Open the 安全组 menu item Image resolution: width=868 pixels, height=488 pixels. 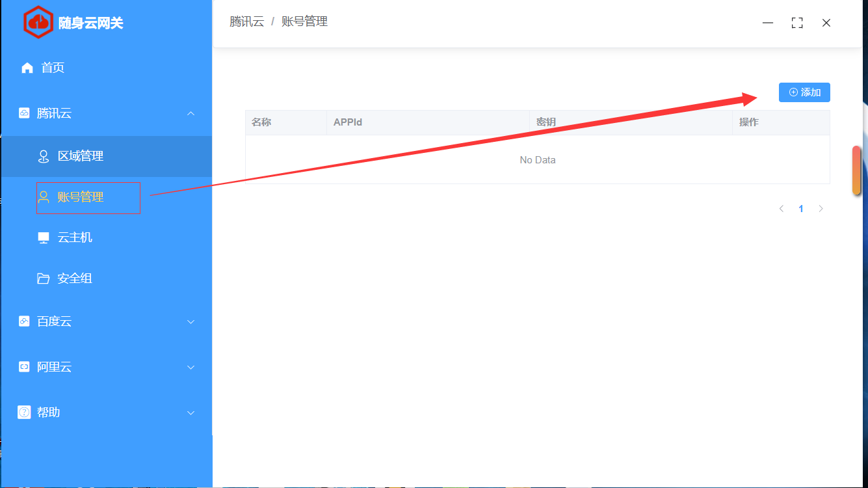point(107,278)
